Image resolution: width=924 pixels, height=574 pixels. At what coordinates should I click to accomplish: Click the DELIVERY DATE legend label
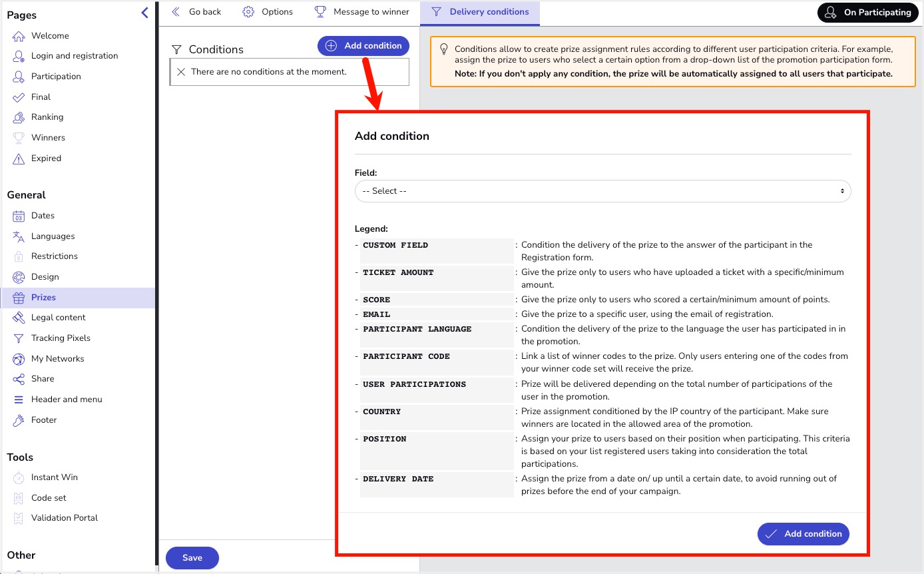click(x=398, y=479)
